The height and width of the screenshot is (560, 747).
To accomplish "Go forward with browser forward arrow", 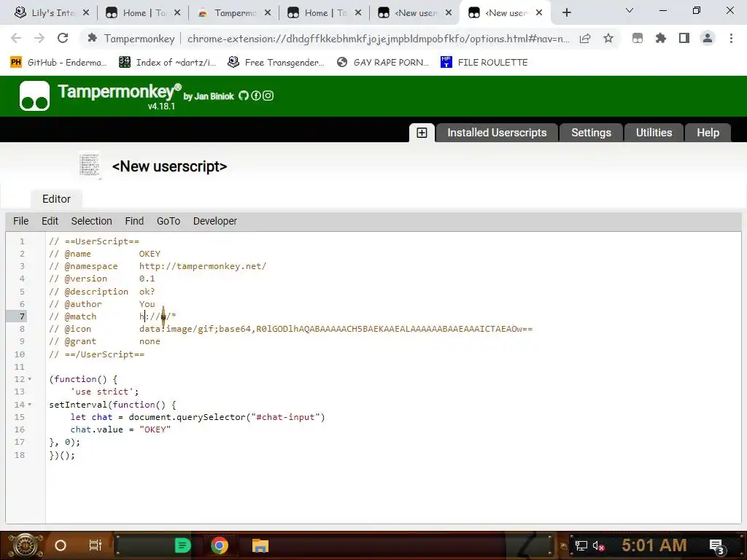I will 39,38.
